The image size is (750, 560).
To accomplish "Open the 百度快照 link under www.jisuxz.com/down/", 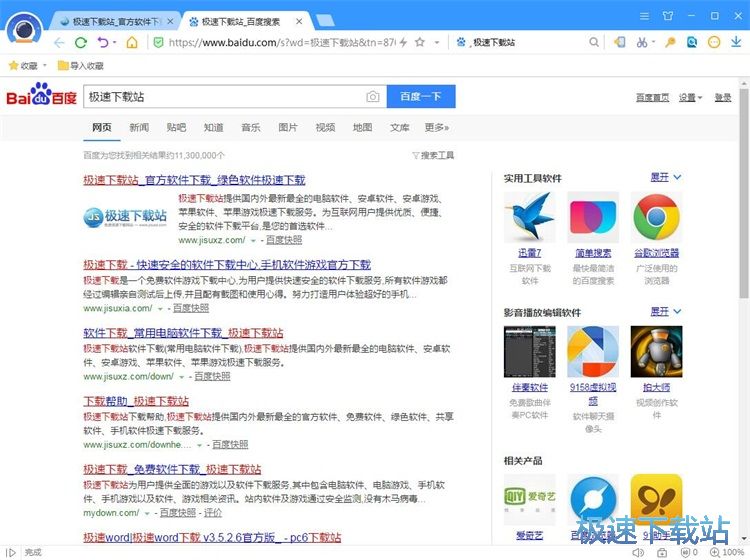I will click(212, 377).
